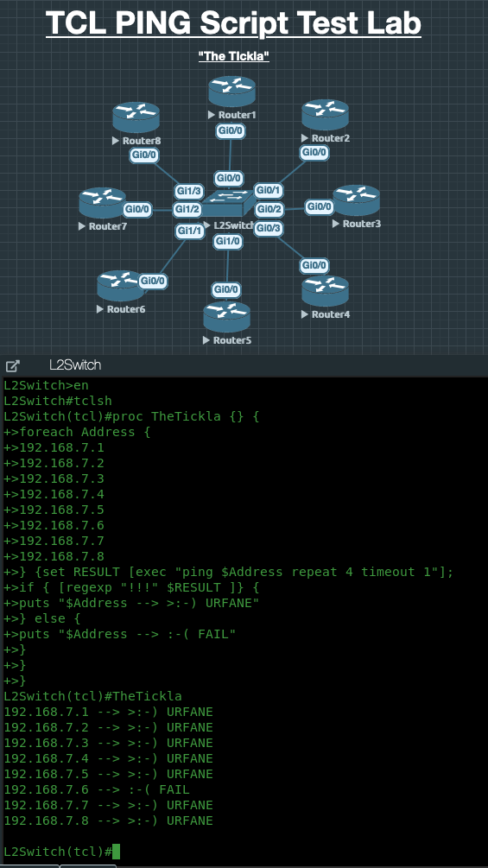Click the running-state triangle beside Router3
Viewport: 488px width, 868px height.
pyautogui.click(x=336, y=224)
